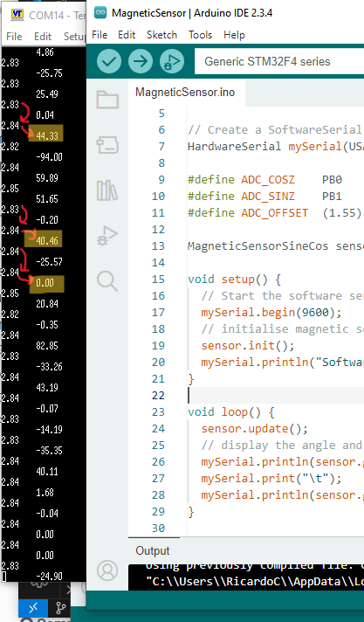Click terminal value 40.46
The height and width of the screenshot is (622, 364).
pos(47,241)
